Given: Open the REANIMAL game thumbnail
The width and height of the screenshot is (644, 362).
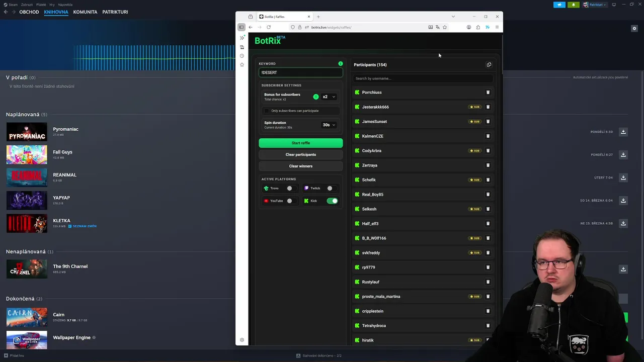Looking at the screenshot, I should 27,177.
